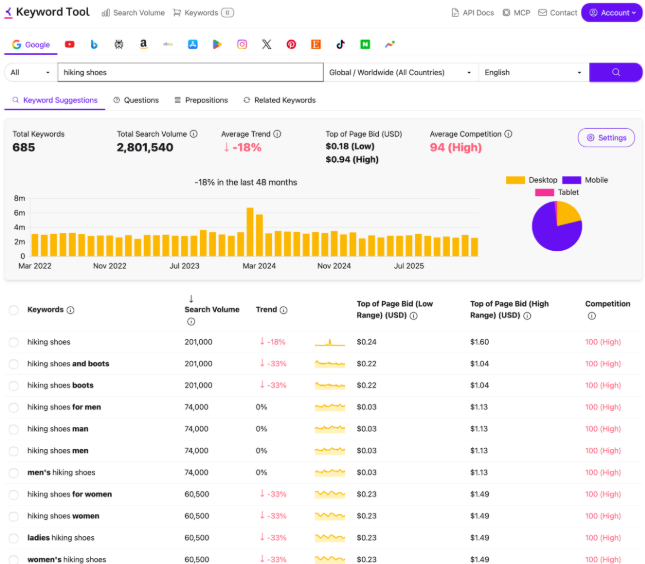
Task: Click the tallest bar in the volume chart
Action: tap(250, 232)
